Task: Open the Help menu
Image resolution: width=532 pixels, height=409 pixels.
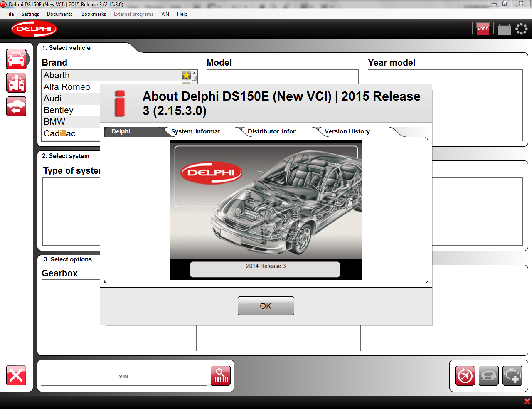Action: coord(182,14)
